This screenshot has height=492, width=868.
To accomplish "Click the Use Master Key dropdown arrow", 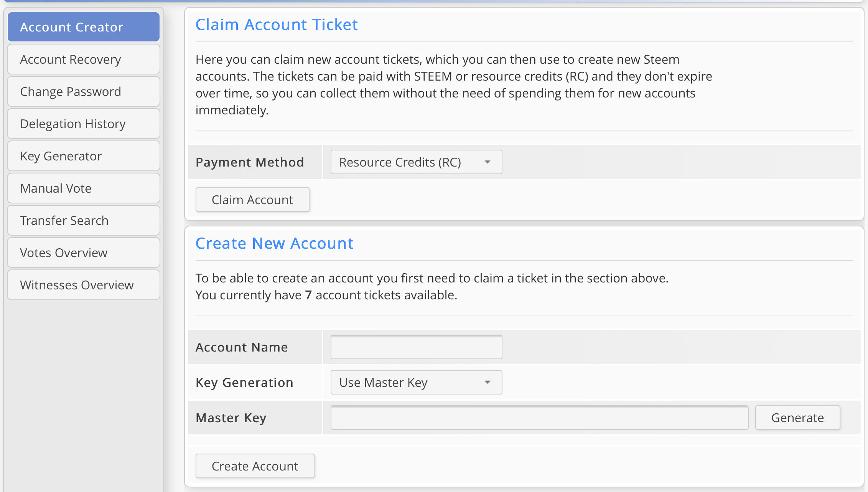I will (x=488, y=383).
